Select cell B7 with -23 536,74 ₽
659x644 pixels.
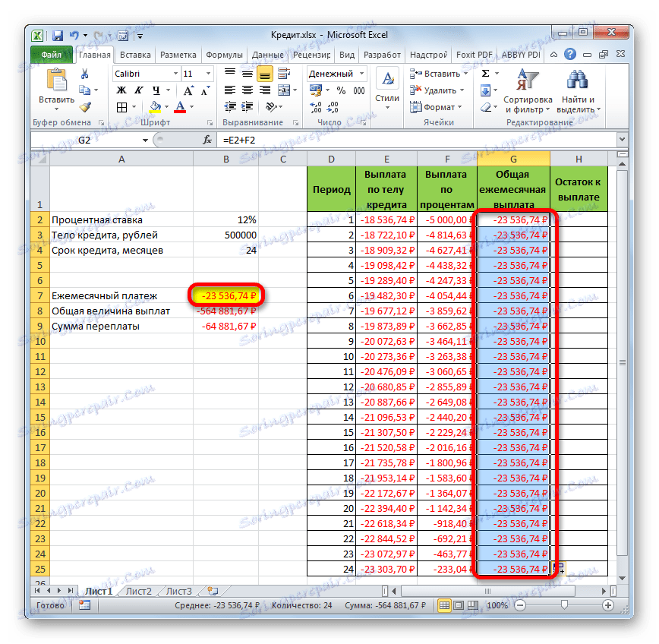226,295
